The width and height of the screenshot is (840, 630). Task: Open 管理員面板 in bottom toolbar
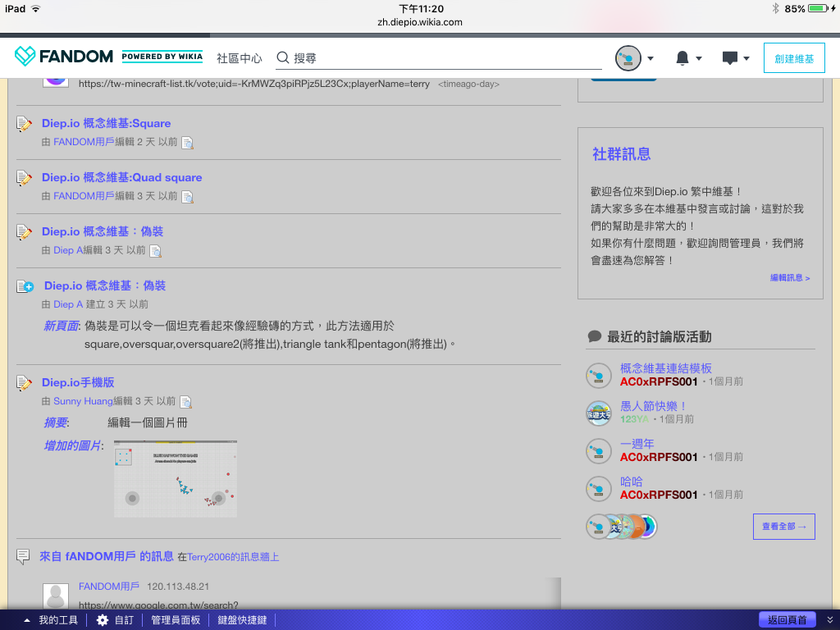point(176,620)
